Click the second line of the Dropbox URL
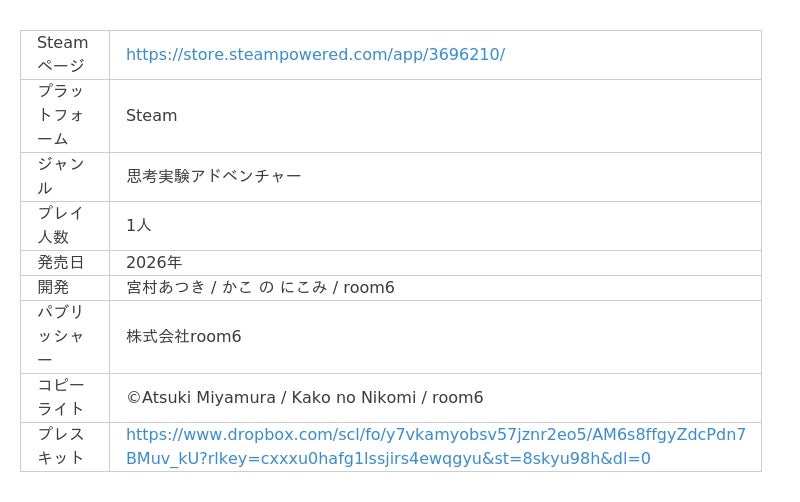This screenshot has width=800, height=502. 388,459
